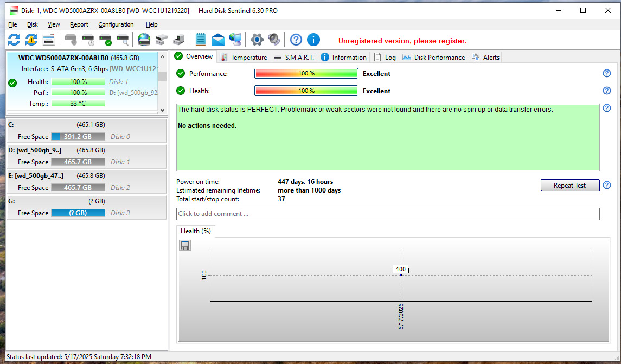
Task: Open the Configuration menu
Action: coord(116,24)
